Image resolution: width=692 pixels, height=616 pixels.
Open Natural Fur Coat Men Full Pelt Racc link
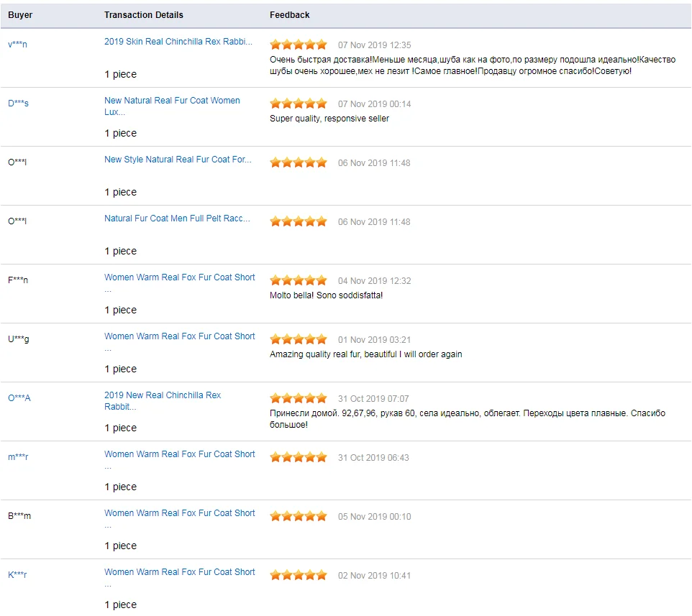[x=177, y=219]
